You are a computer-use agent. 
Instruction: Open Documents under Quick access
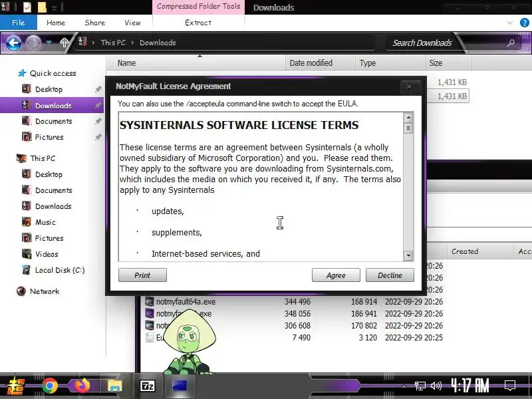tap(54, 121)
